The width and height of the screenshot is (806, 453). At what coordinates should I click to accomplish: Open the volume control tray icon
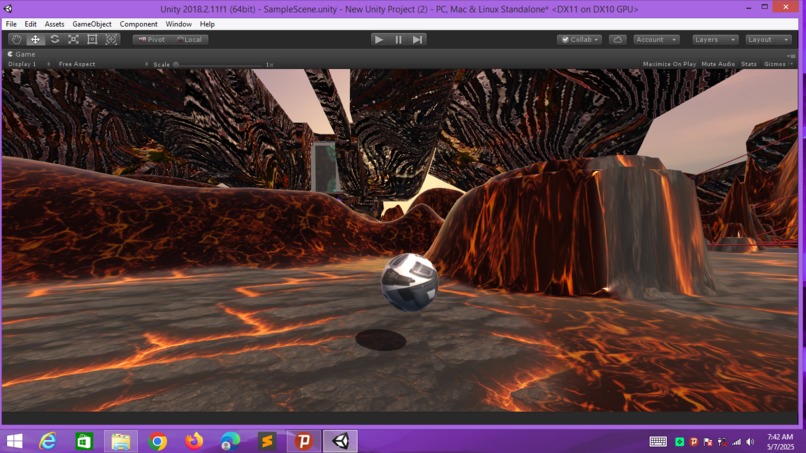tap(750, 442)
